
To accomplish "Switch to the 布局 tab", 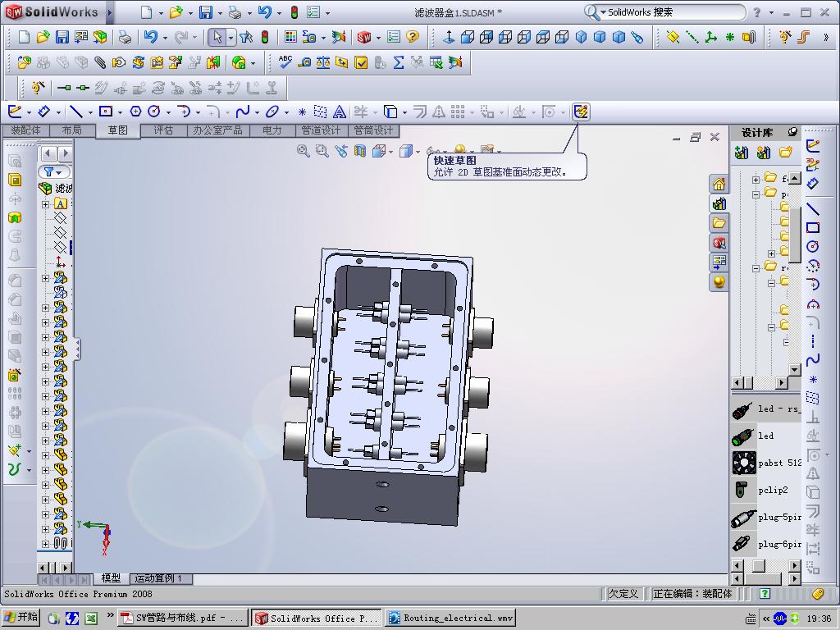I will [x=71, y=130].
